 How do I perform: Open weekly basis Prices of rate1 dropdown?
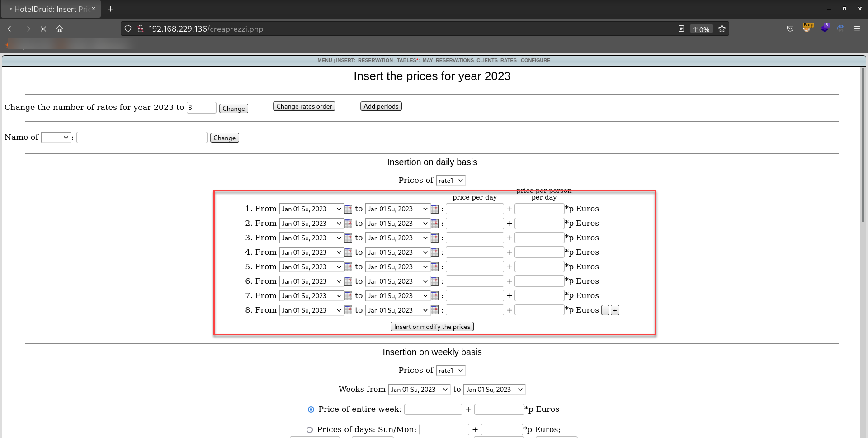pos(451,371)
